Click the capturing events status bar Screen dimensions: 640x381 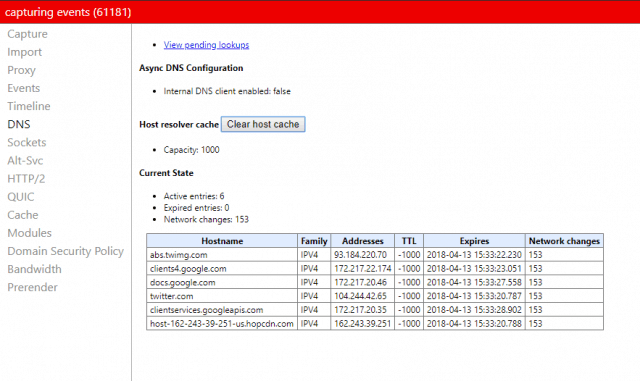click(320, 12)
